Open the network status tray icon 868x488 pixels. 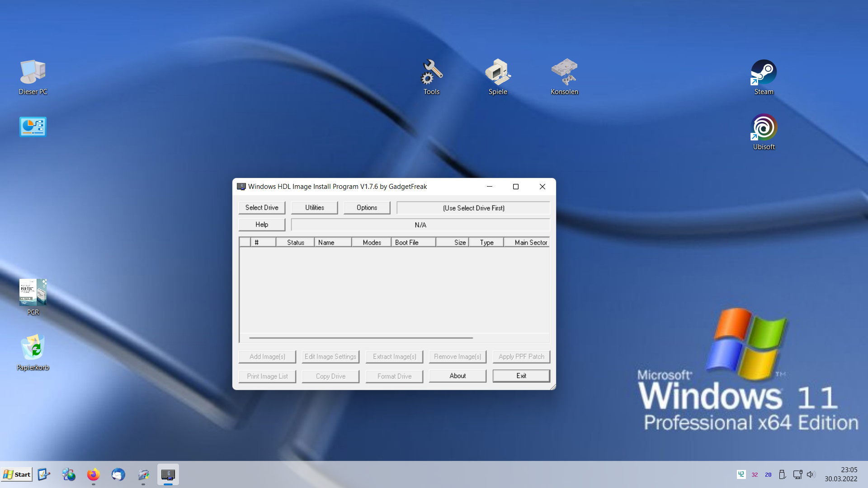[x=797, y=474]
